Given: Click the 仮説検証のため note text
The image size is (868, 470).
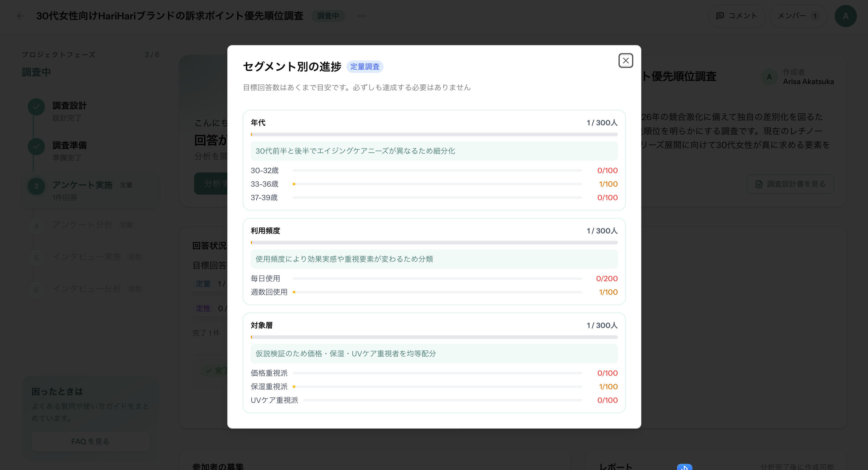Looking at the screenshot, I should click(346, 354).
